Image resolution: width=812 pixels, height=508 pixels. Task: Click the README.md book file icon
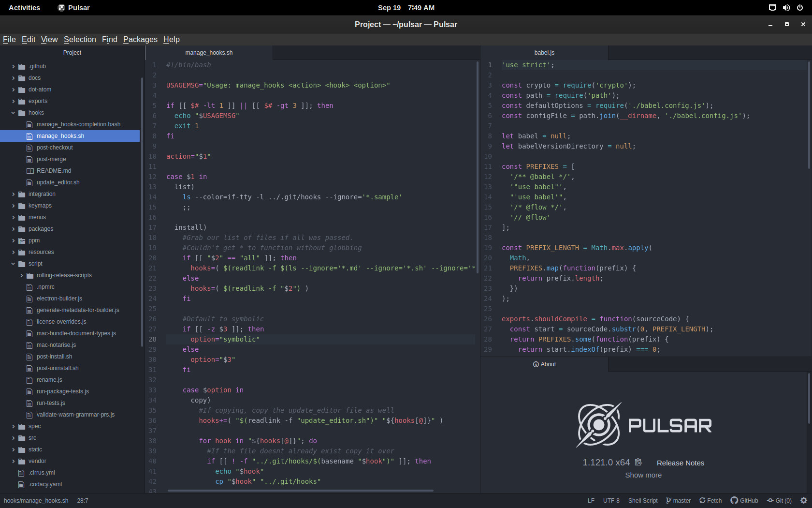(x=29, y=171)
